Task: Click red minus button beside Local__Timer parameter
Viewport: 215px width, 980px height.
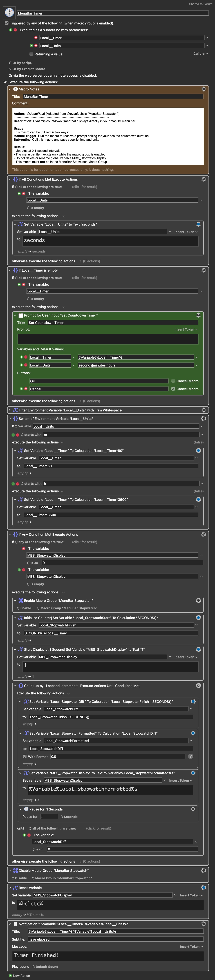Action: click(36, 38)
